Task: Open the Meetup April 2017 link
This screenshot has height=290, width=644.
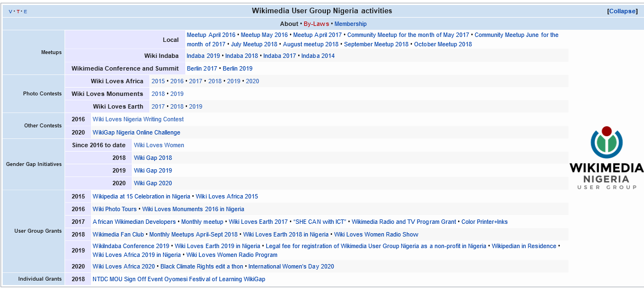Action: coord(318,35)
